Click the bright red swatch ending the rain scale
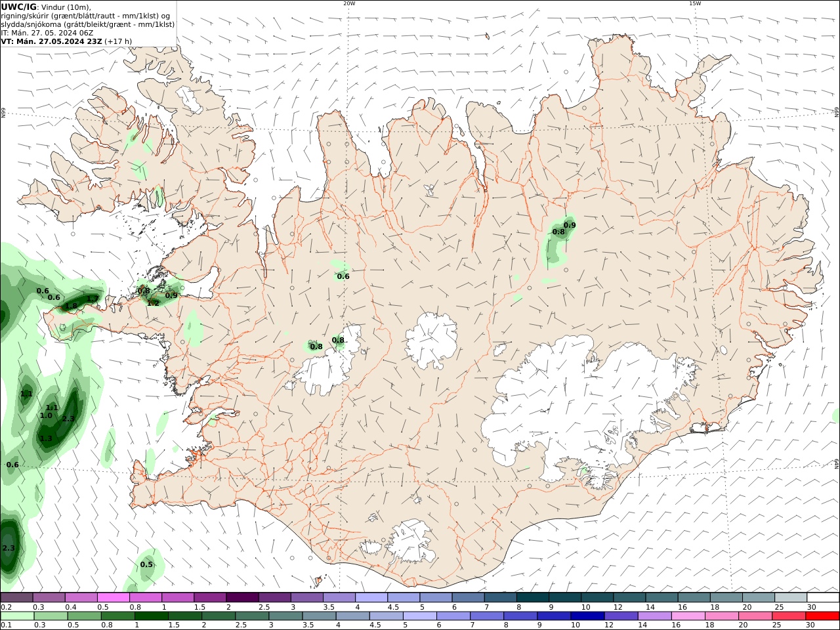 pos(822,616)
